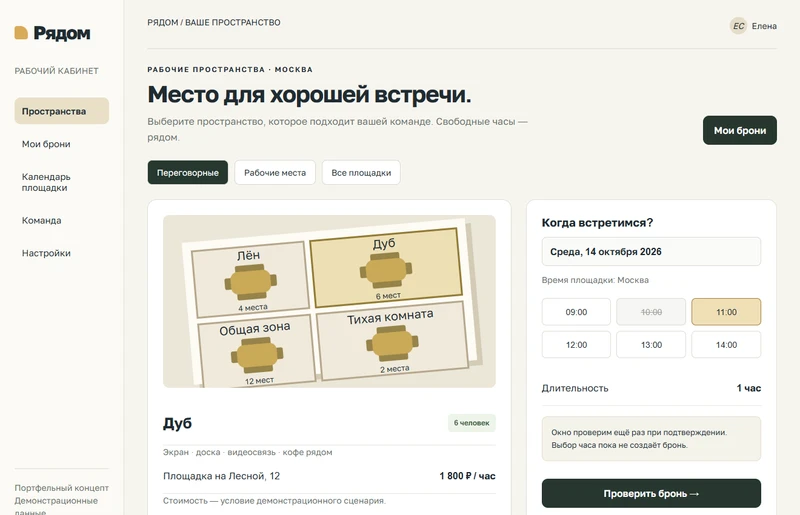Choose the 09:00 time slot

coord(576,312)
